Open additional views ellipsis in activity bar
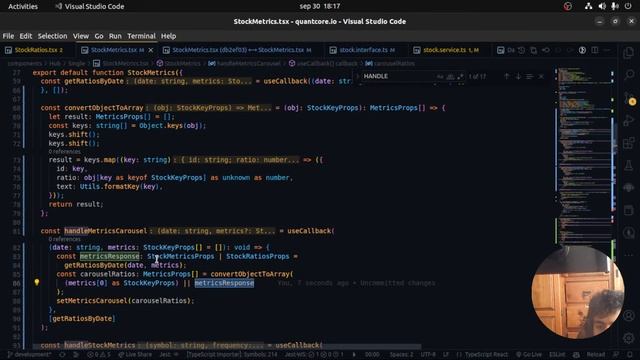 tap(629, 255)
